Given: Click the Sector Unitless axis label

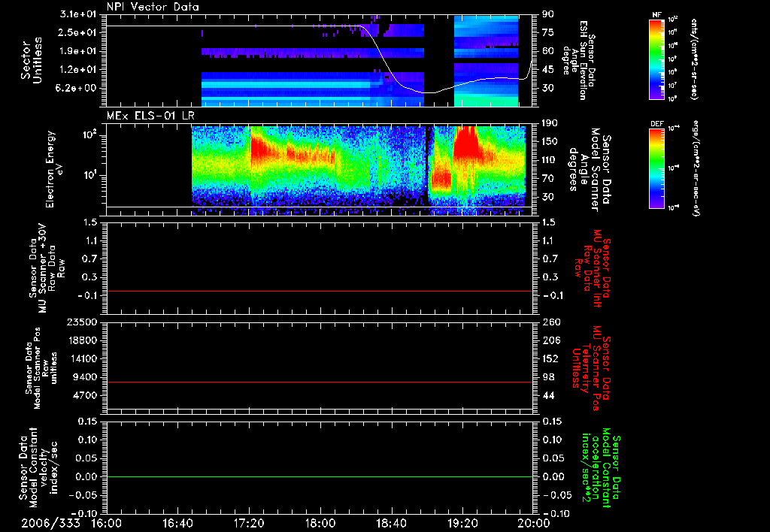Looking at the screenshot, I should [32, 60].
